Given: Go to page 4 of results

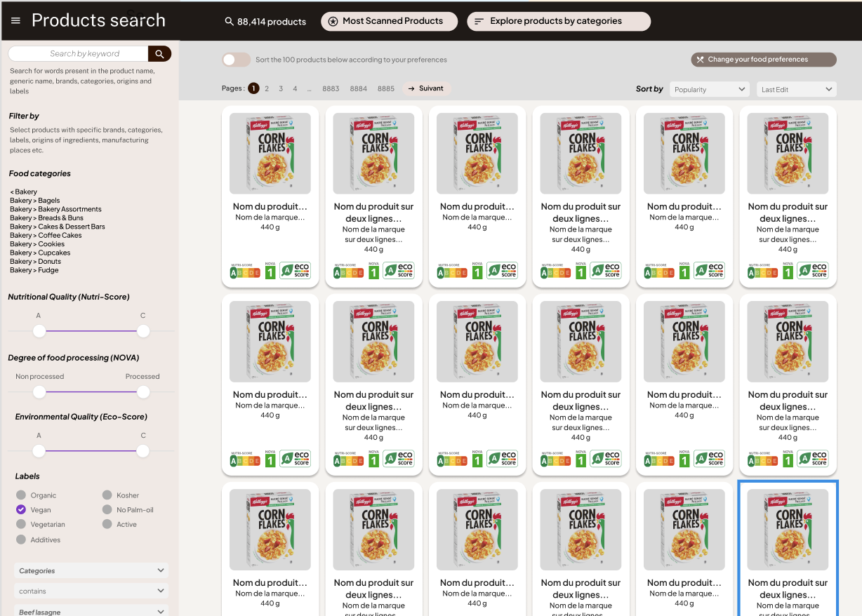Looking at the screenshot, I should click(295, 89).
